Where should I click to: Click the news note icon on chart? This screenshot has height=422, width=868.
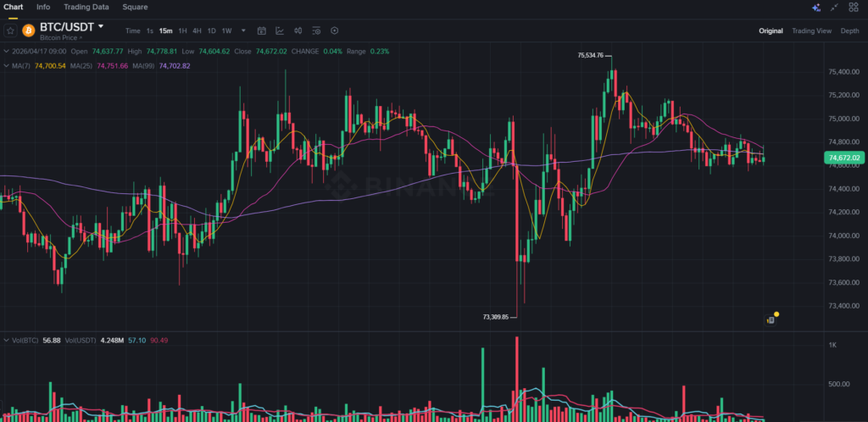pyautogui.click(x=771, y=319)
